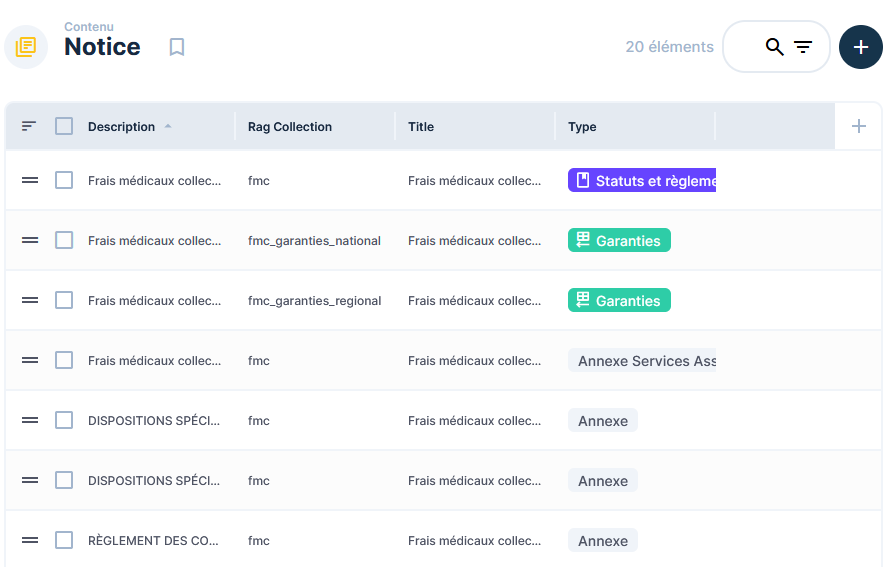Sort by the Description column header
This screenshot has height=567, width=887.
pos(121,127)
